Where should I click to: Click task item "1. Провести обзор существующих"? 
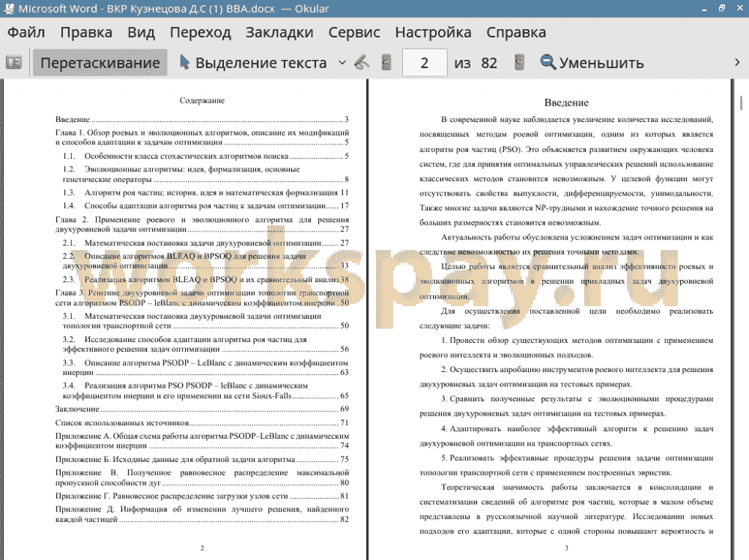point(566,347)
